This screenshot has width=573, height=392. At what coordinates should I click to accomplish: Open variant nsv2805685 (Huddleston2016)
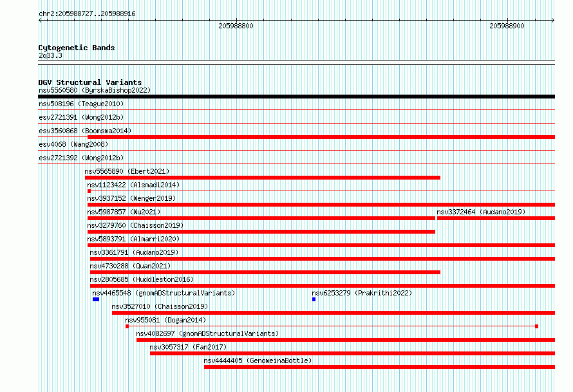(x=142, y=279)
